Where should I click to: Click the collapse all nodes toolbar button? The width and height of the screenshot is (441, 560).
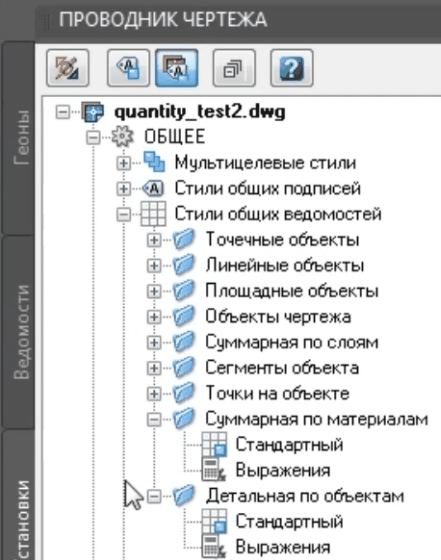click(234, 68)
